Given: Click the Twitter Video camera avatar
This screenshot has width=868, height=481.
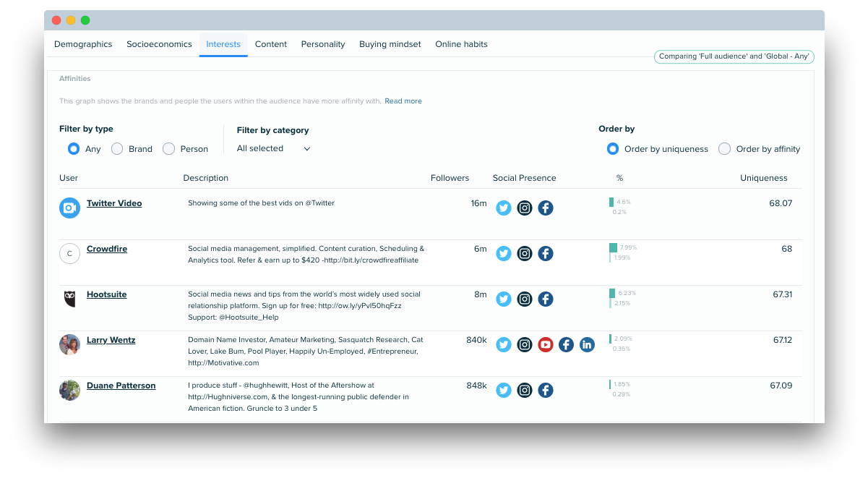Looking at the screenshot, I should [69, 208].
